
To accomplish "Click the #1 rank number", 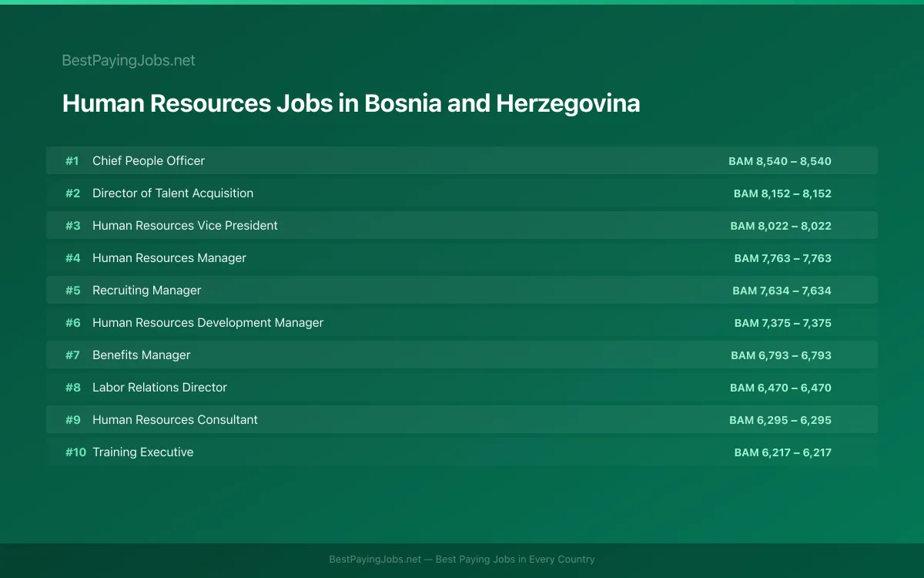I will pyautogui.click(x=72, y=160).
